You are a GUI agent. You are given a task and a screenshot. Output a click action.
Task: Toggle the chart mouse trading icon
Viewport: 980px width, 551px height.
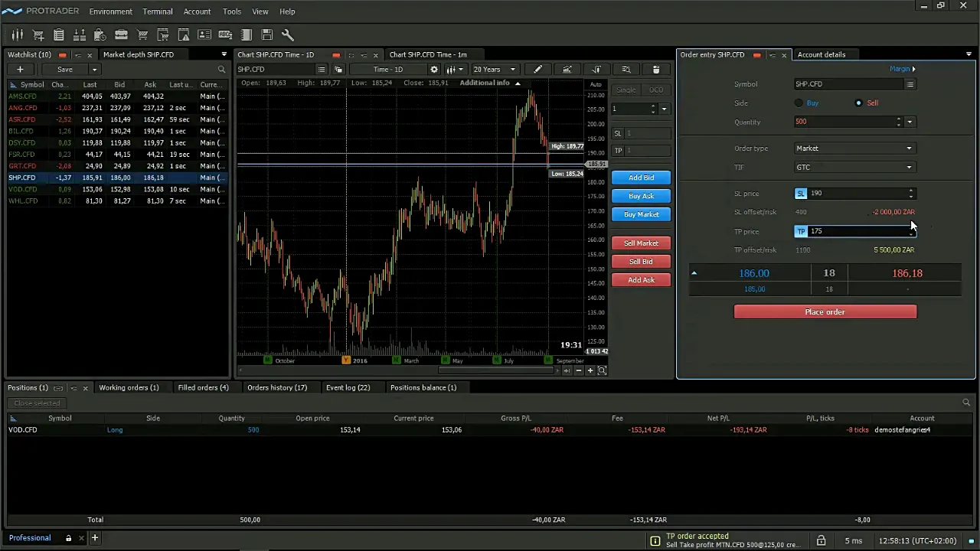[656, 69]
